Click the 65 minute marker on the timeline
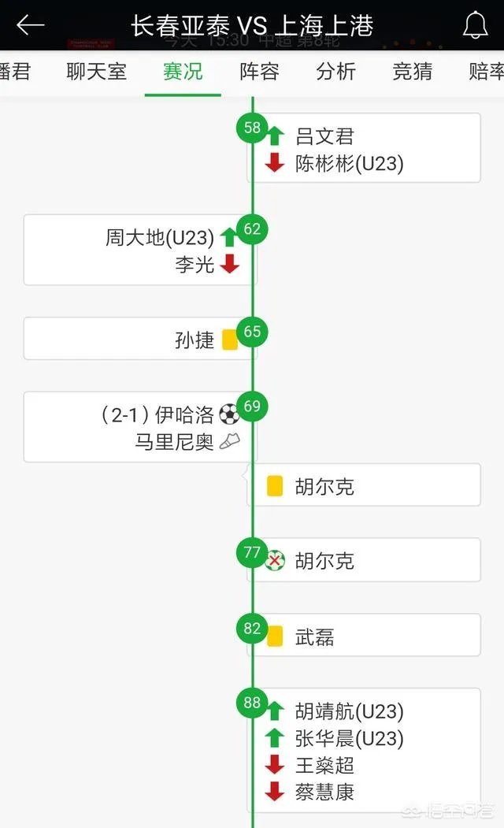This screenshot has height=828, width=504. pyautogui.click(x=251, y=332)
